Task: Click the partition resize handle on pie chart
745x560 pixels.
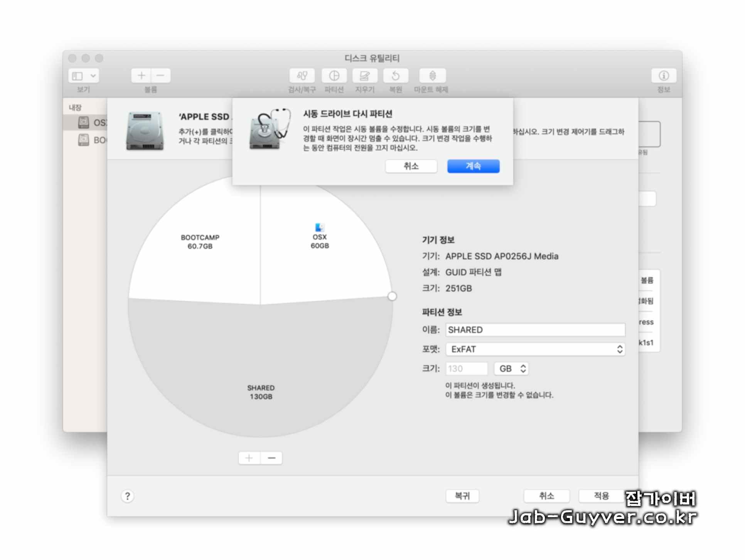Action: point(392,297)
